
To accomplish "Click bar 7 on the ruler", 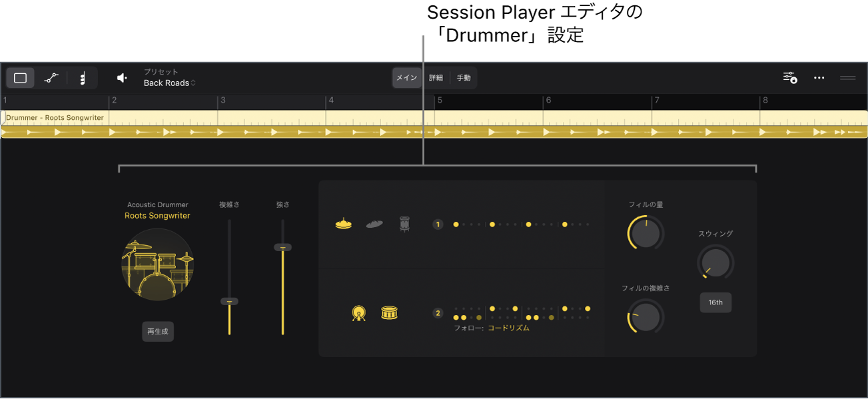I will pyautogui.click(x=657, y=101).
